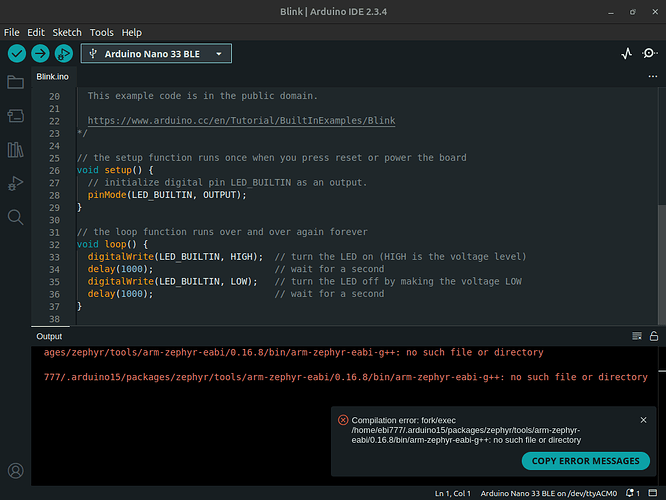
Task: Click the compilation error message text
Action: coord(466,430)
